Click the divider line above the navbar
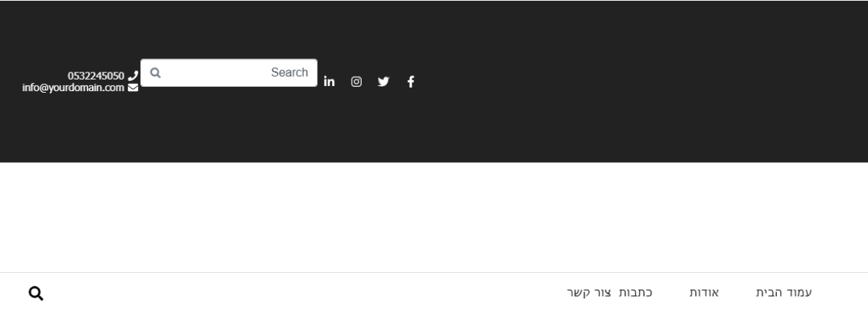 (x=434, y=272)
